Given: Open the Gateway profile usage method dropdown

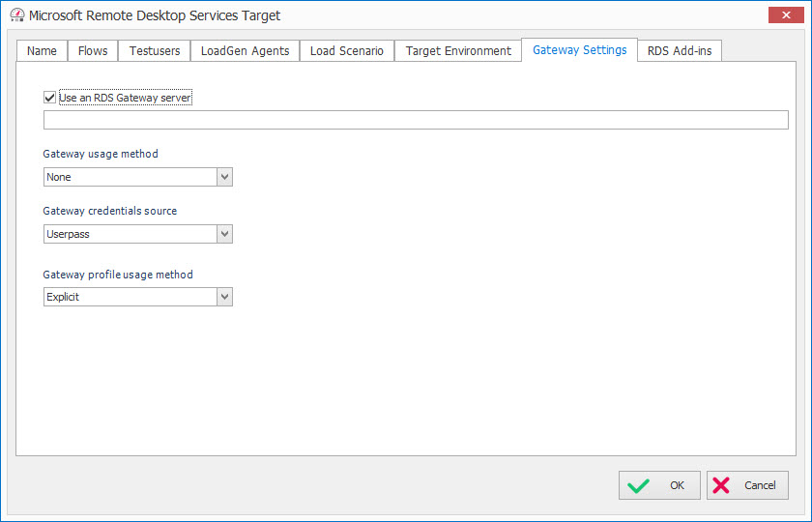Looking at the screenshot, I should click(224, 297).
